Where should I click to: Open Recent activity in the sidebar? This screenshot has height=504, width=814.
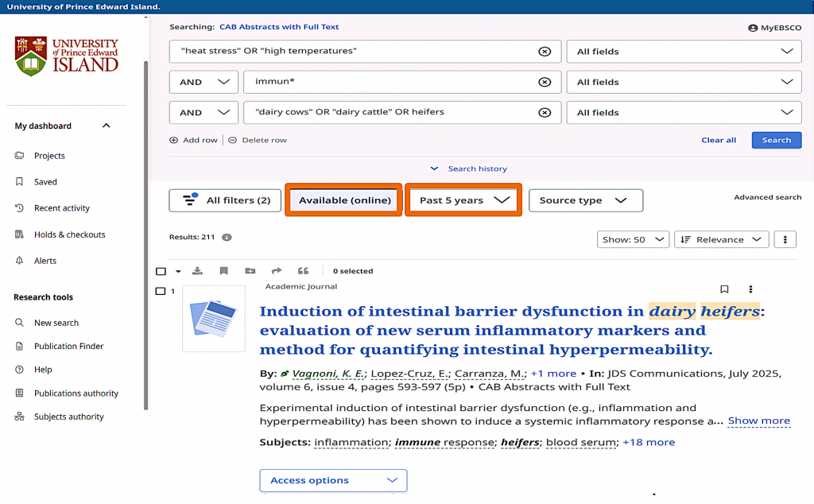click(x=61, y=208)
